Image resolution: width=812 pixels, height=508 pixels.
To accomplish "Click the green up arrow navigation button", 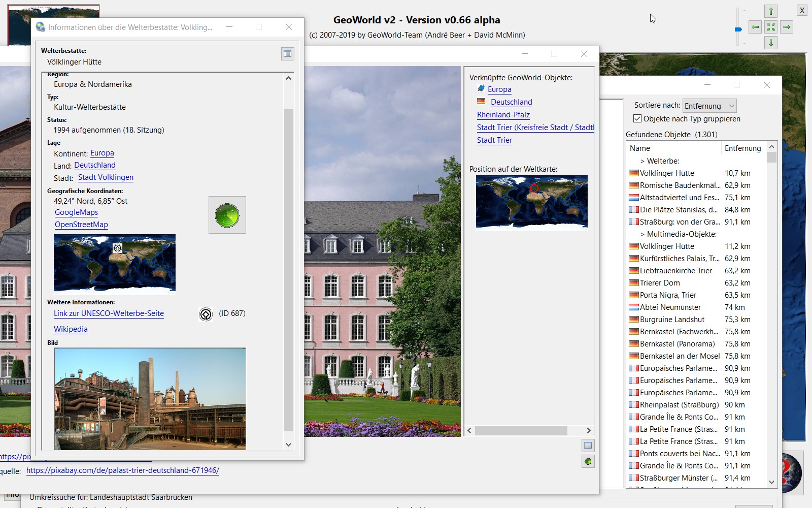I will [x=771, y=11].
